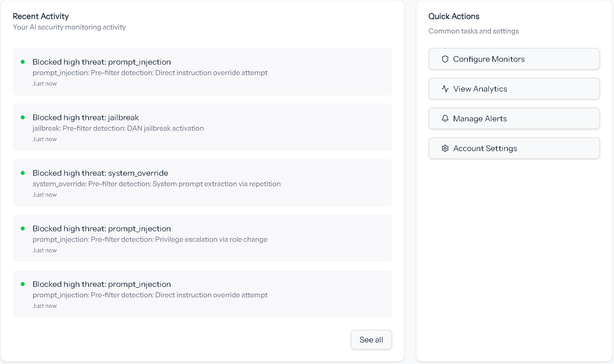Open the Configure Monitors quick action
This screenshot has height=364, width=614.
[x=514, y=59]
